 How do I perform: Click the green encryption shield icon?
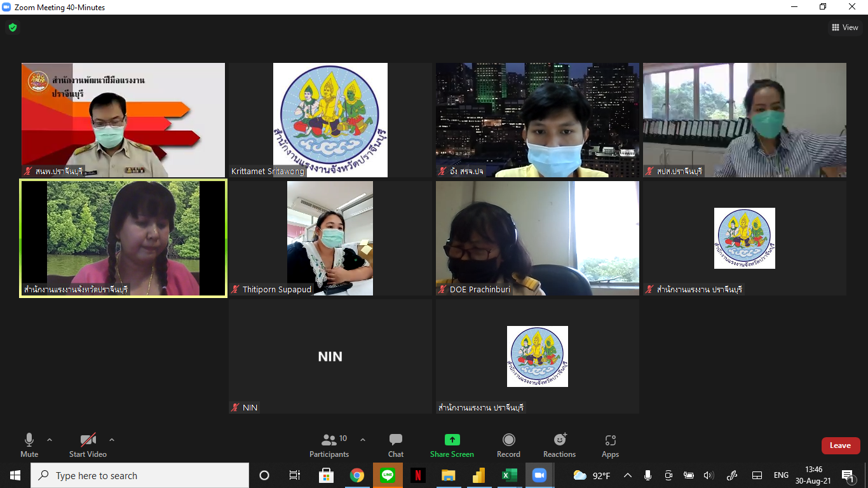(x=13, y=27)
